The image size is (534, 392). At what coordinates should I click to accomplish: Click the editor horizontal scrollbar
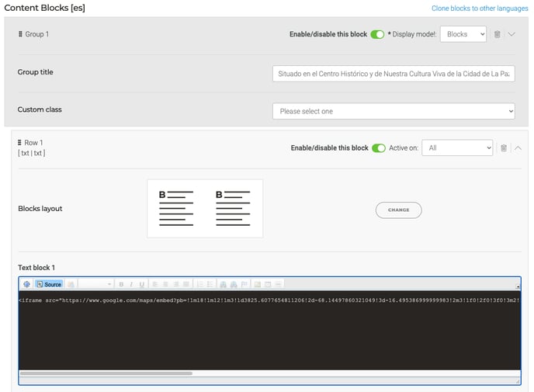[106, 373]
